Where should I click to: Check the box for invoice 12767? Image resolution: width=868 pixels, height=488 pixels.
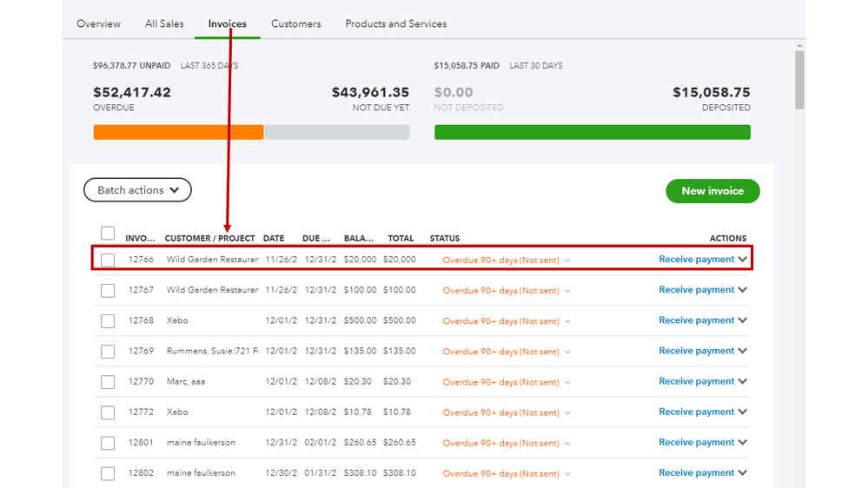(x=108, y=291)
